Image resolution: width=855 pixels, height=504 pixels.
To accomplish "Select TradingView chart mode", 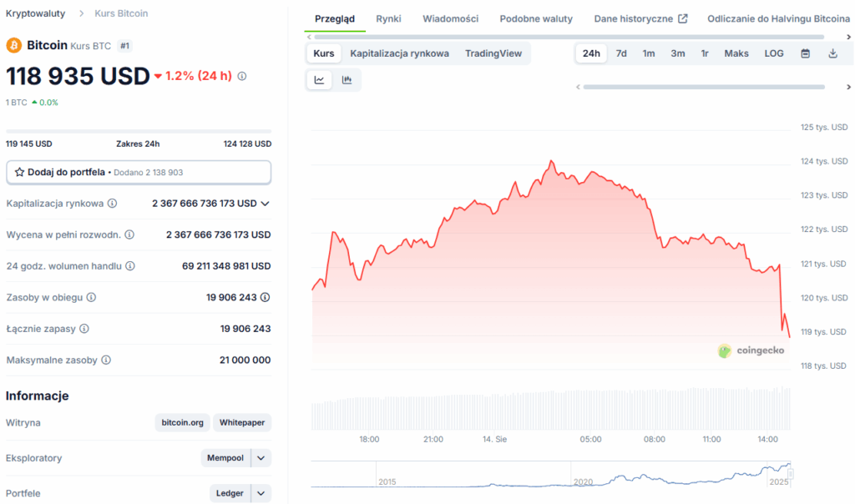I will point(493,53).
